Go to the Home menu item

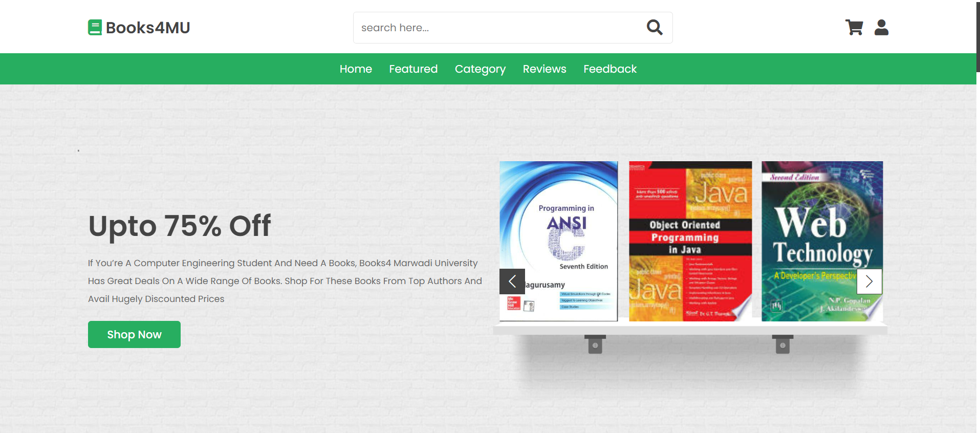click(356, 69)
